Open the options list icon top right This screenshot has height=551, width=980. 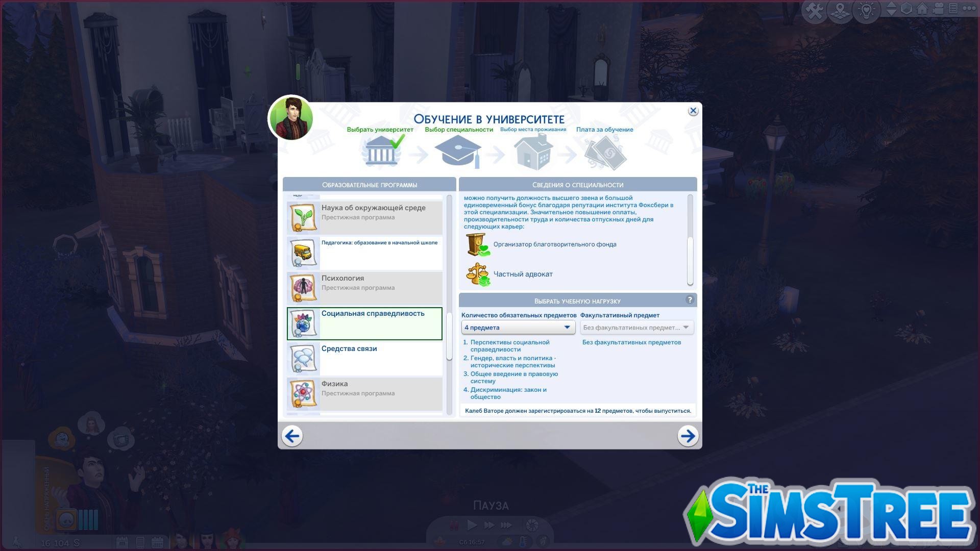pos(953,9)
